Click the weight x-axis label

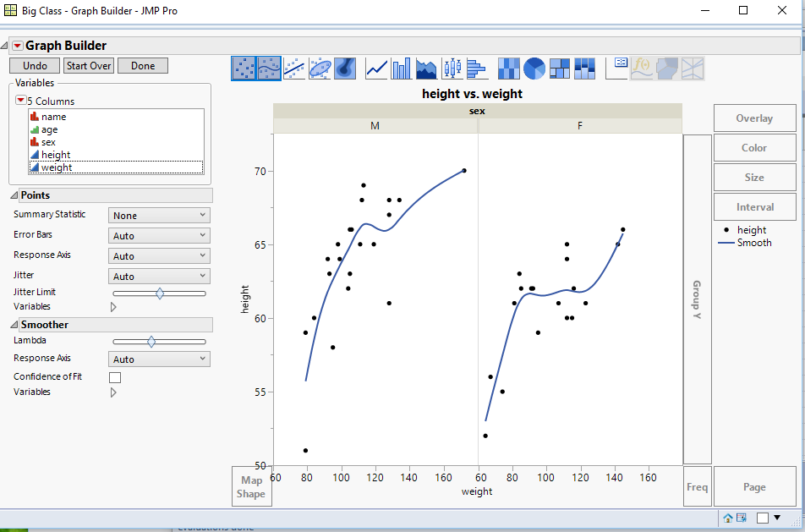point(477,492)
